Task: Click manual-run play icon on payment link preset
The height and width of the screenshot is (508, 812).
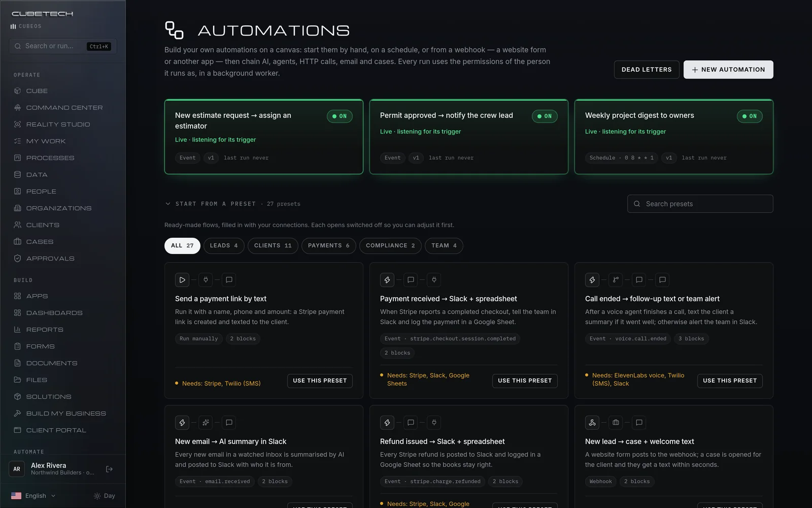Action: pos(182,280)
